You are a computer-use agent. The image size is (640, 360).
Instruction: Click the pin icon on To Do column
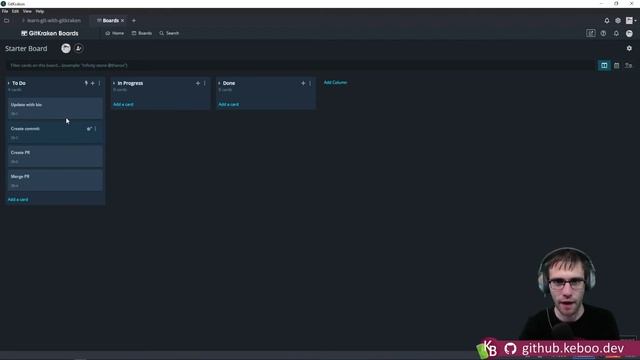86,83
